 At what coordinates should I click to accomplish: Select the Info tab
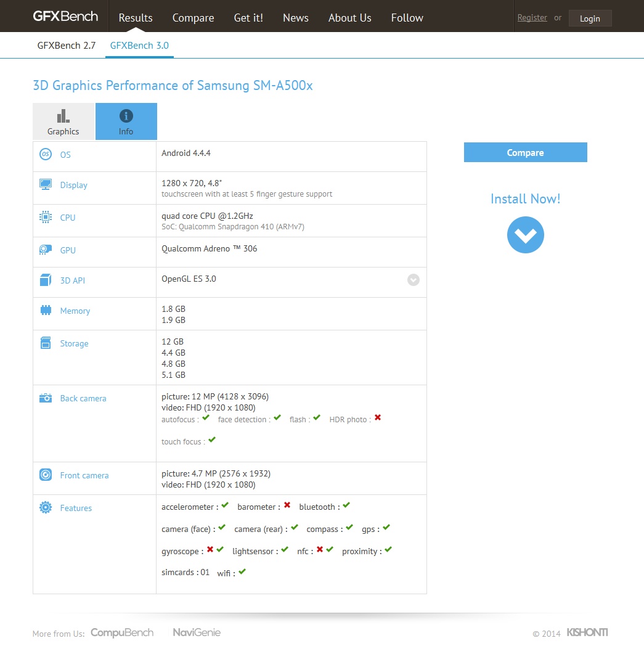click(126, 121)
